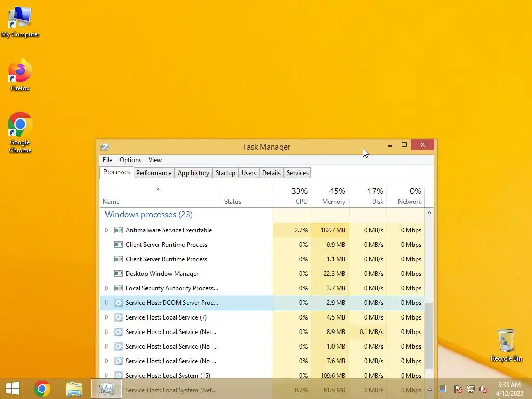Expand Service Host: DCOM Server Proc row
The width and height of the screenshot is (532, 399).
coord(107,303)
